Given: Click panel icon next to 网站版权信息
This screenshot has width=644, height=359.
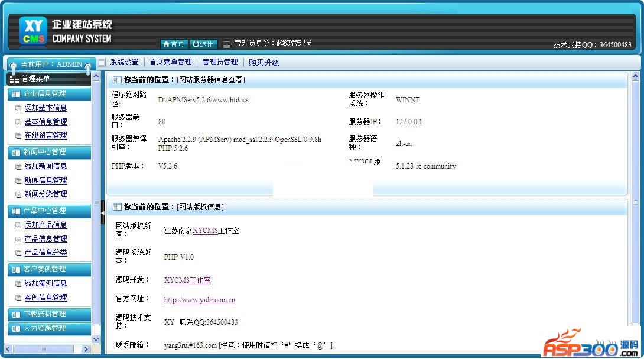Looking at the screenshot, I should 117,207.
